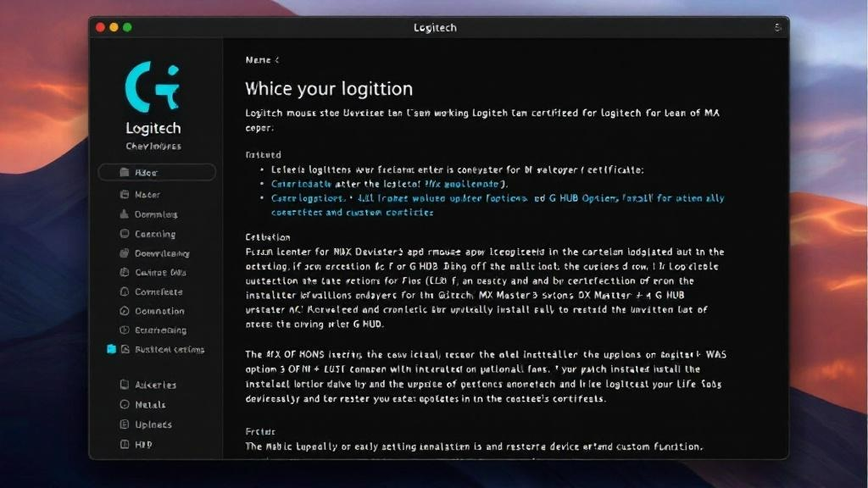
Task: Click the small indicator at the title bar's right edge
Action: (x=777, y=28)
